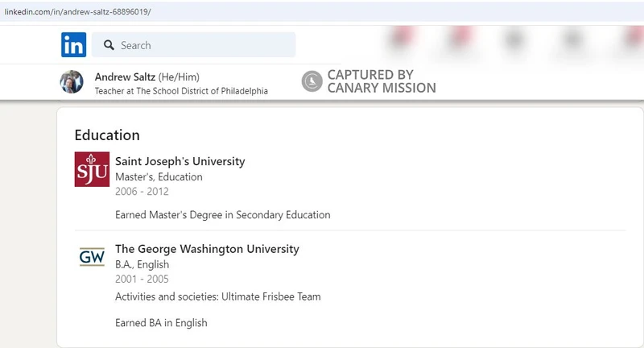Select "Teacher at The School District of Philadelphia" headline
This screenshot has height=348, width=644.
[x=181, y=91]
